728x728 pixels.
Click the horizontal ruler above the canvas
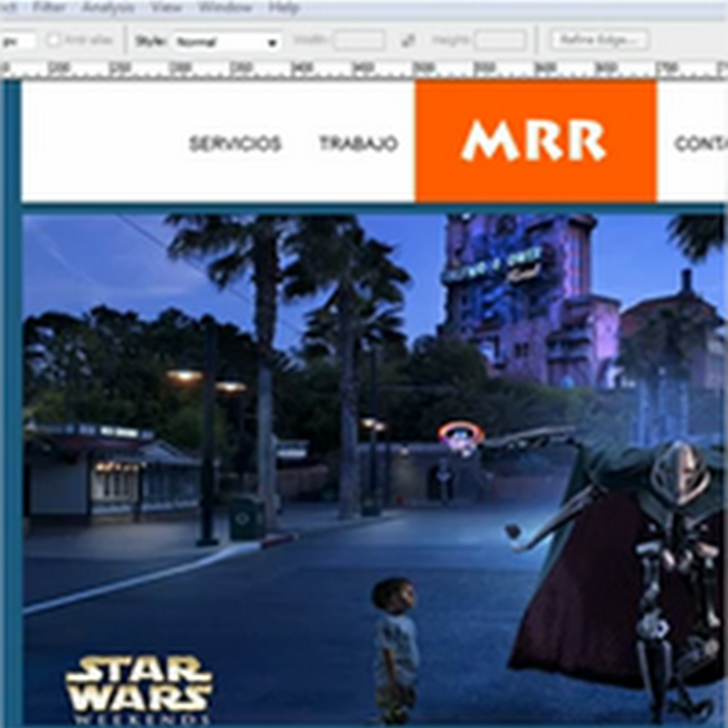364,69
